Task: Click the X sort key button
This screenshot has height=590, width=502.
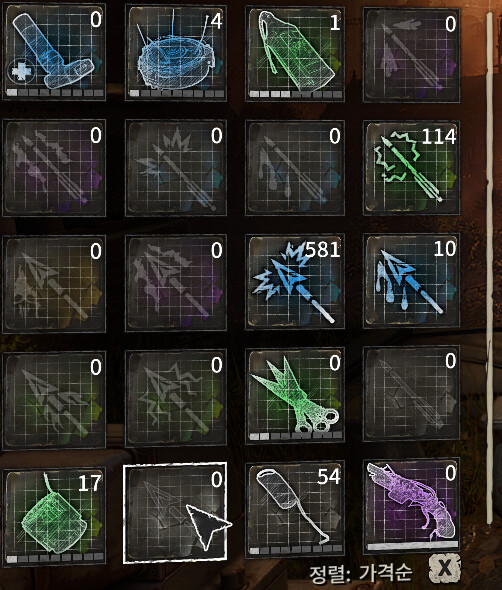Action: pos(445,568)
